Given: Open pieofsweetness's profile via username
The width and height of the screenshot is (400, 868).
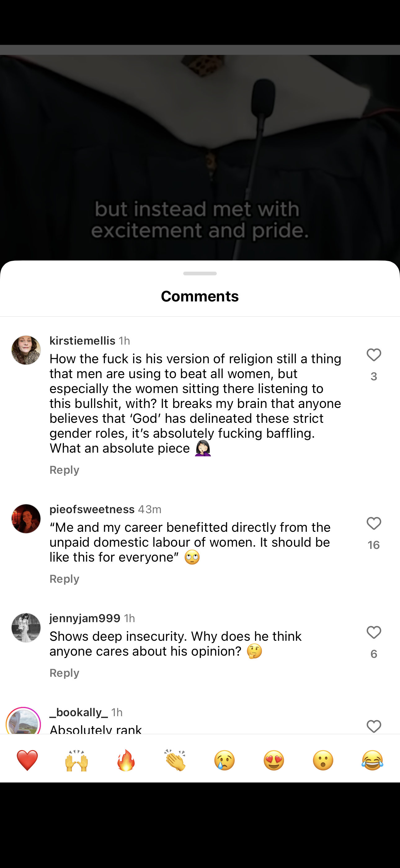Looking at the screenshot, I should 92,509.
